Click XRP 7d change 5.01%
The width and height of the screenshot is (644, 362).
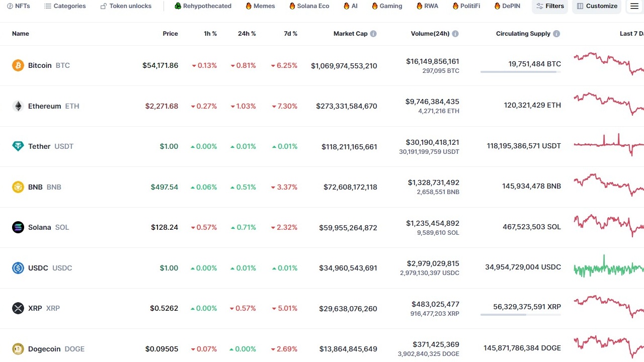[284, 308]
